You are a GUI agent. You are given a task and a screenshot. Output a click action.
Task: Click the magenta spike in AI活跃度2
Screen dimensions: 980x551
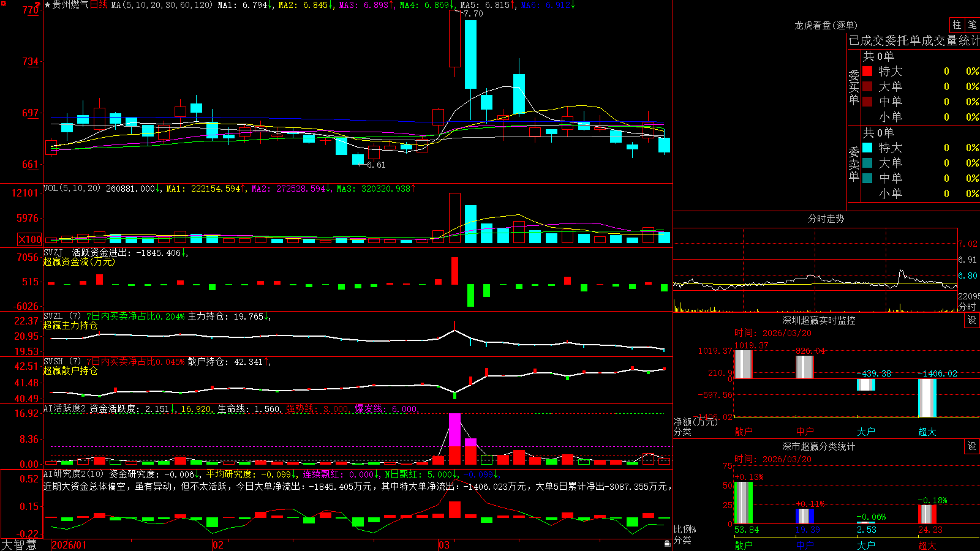click(454, 430)
